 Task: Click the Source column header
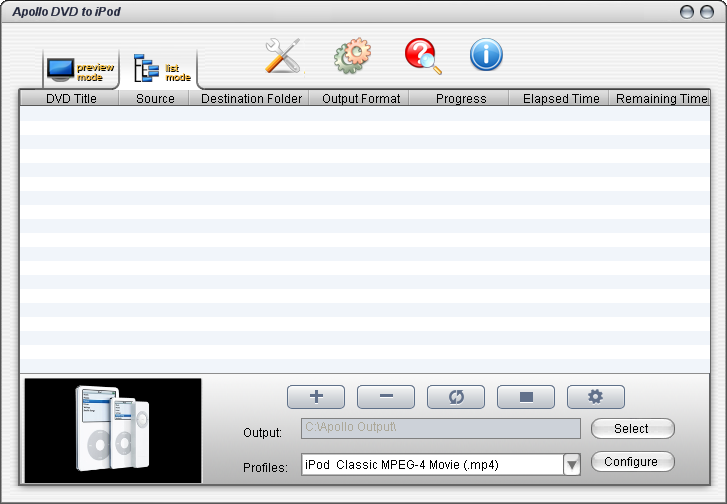(x=155, y=98)
